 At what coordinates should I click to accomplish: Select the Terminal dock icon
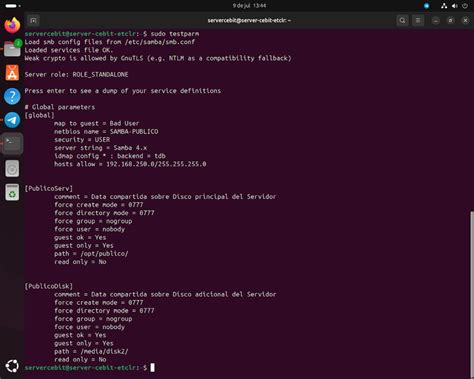tap(12, 144)
